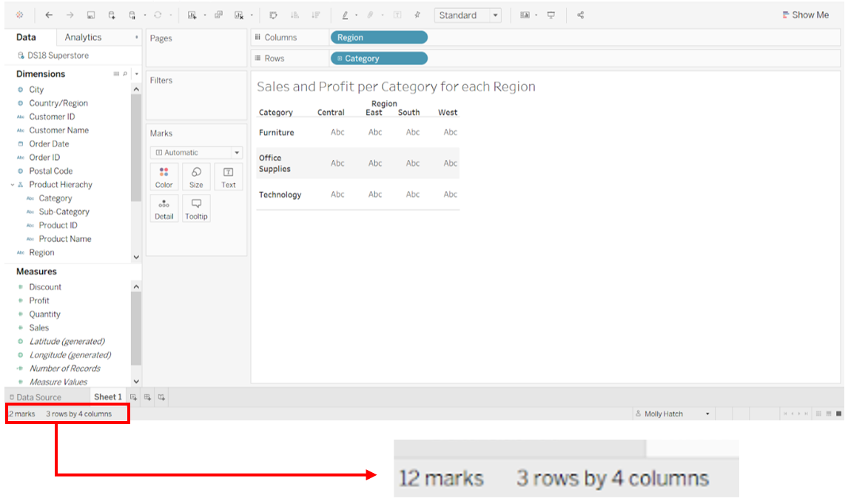Create a new worksheet from the bottom bar icon
Image resolution: width=848 pixels, height=504 pixels.
pos(133,397)
